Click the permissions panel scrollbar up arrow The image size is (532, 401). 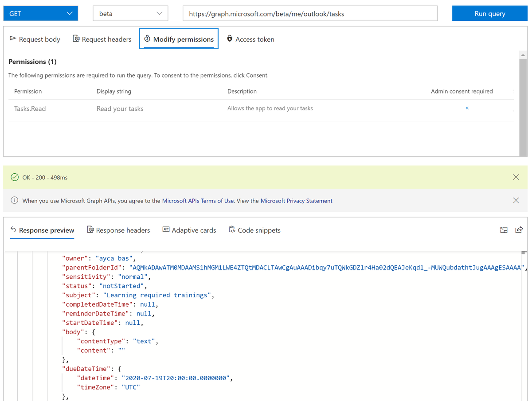pos(523,55)
